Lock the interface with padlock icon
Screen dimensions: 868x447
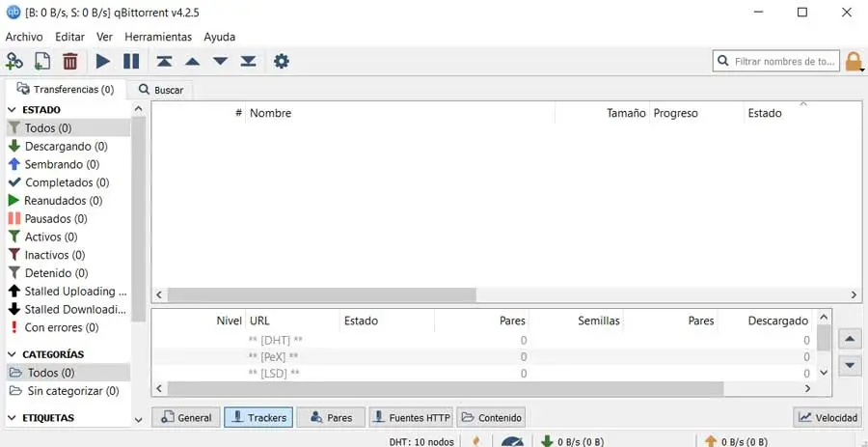click(x=854, y=62)
